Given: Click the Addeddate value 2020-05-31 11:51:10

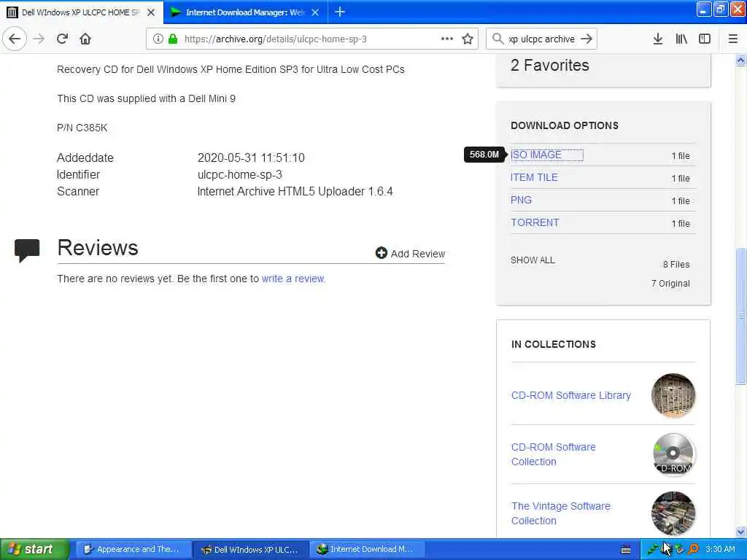Looking at the screenshot, I should [x=251, y=157].
